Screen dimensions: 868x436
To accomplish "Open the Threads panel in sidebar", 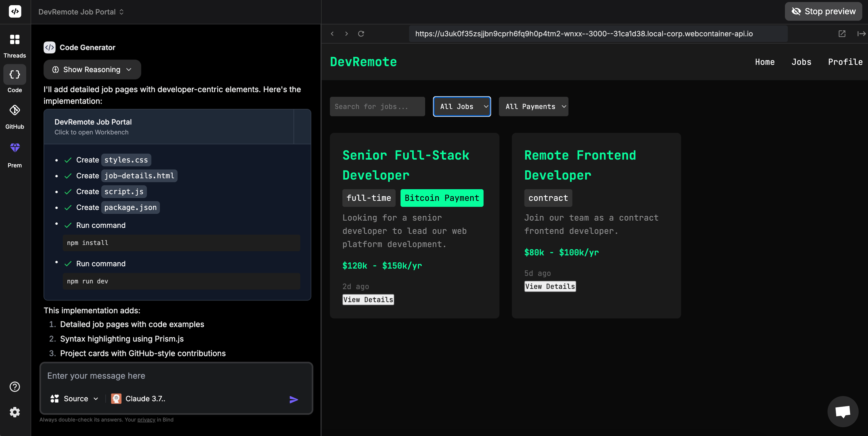I will (x=14, y=44).
